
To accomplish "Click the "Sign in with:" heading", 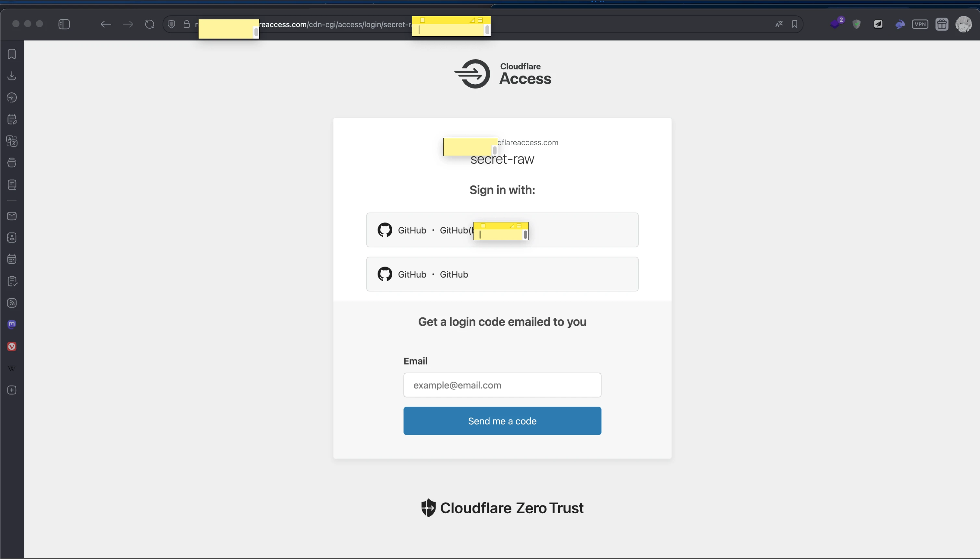I will 502,190.
